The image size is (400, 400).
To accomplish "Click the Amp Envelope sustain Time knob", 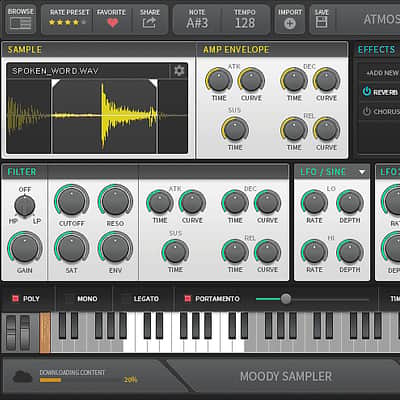I will click(x=235, y=130).
